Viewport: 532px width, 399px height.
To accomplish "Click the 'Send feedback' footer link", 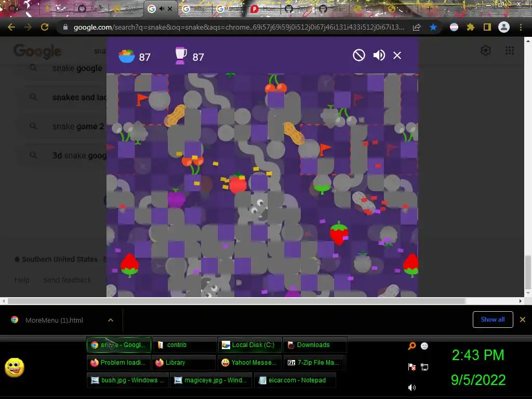I will [x=67, y=280].
